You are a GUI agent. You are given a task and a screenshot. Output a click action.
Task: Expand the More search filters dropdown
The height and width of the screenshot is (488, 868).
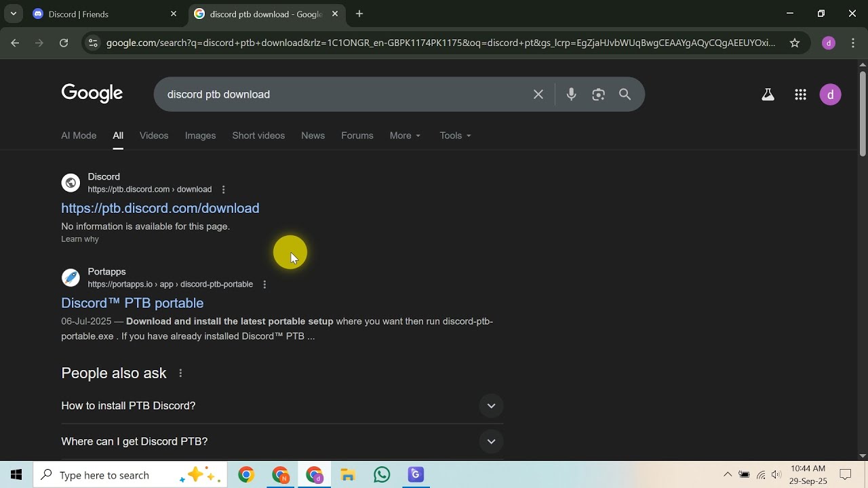click(x=406, y=136)
